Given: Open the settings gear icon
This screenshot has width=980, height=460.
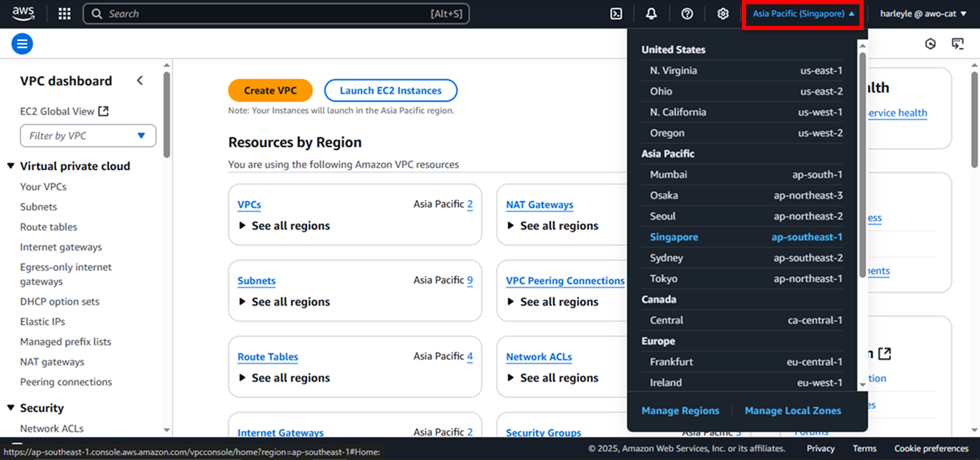Looking at the screenshot, I should tap(723, 14).
